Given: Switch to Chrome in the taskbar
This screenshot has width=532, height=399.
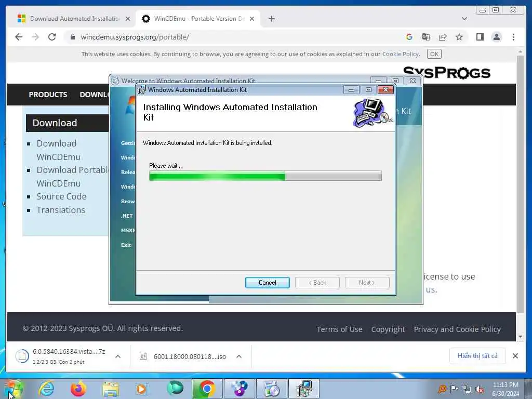Looking at the screenshot, I should [207, 389].
